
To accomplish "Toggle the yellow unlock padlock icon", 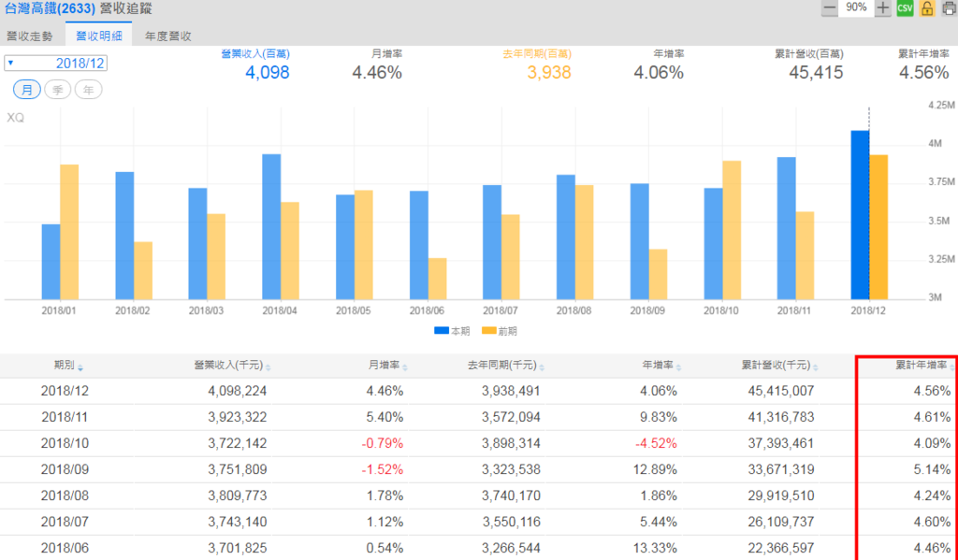I will (x=927, y=8).
